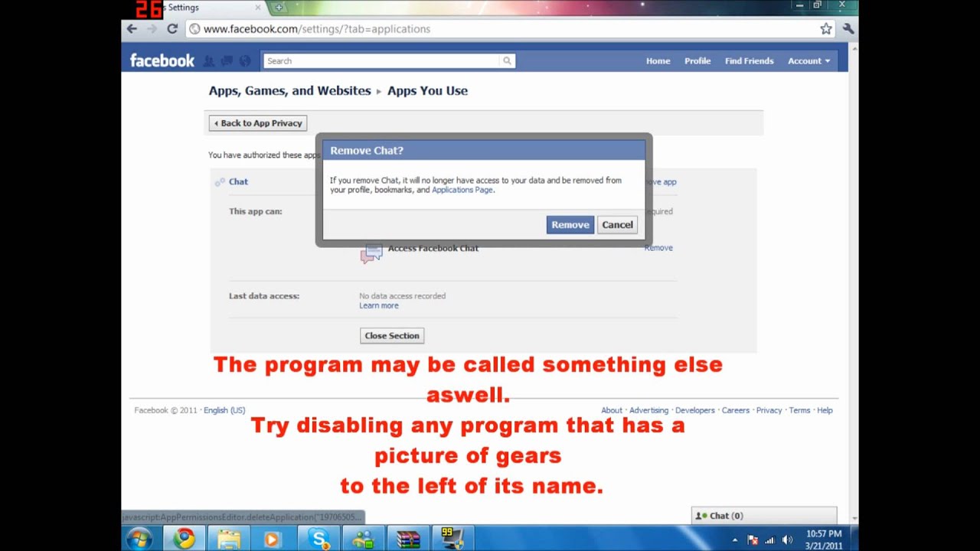Screen dimensions: 980x551
Task: Click the 'Apps You Use' heading
Action: pyautogui.click(x=427, y=90)
